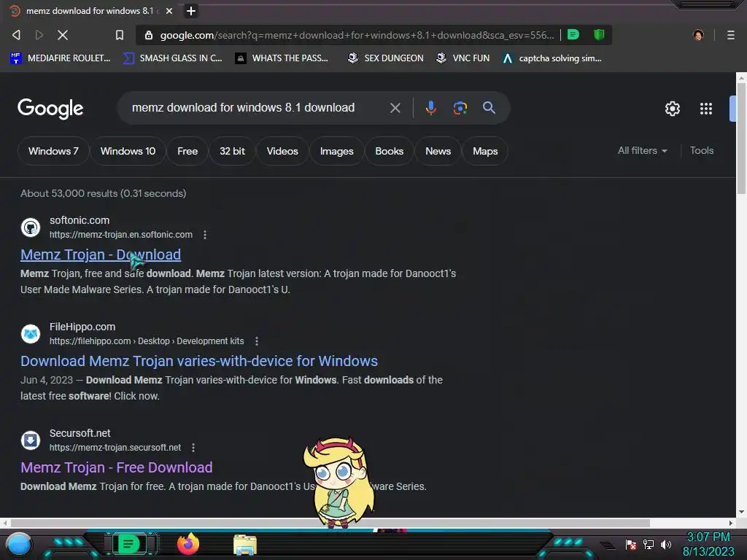The width and height of the screenshot is (747, 560).
Task: Bookmark this page with the bookmark icon
Action: [x=120, y=35]
